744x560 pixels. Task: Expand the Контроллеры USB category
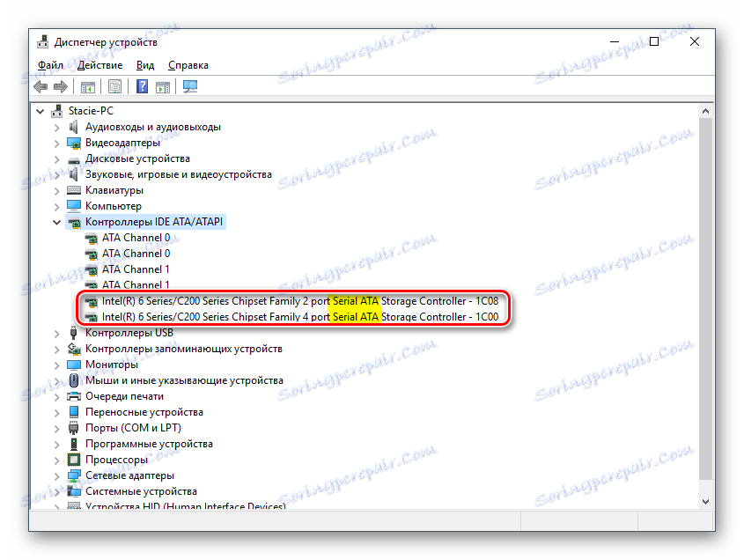point(57,334)
